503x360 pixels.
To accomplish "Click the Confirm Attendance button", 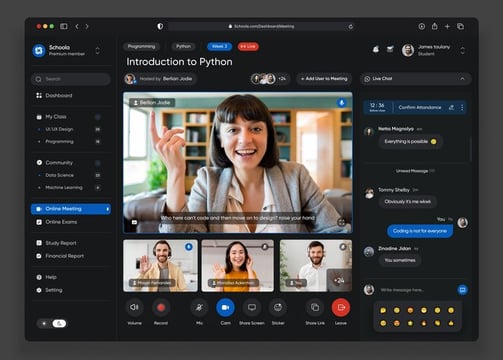I will tap(420, 107).
